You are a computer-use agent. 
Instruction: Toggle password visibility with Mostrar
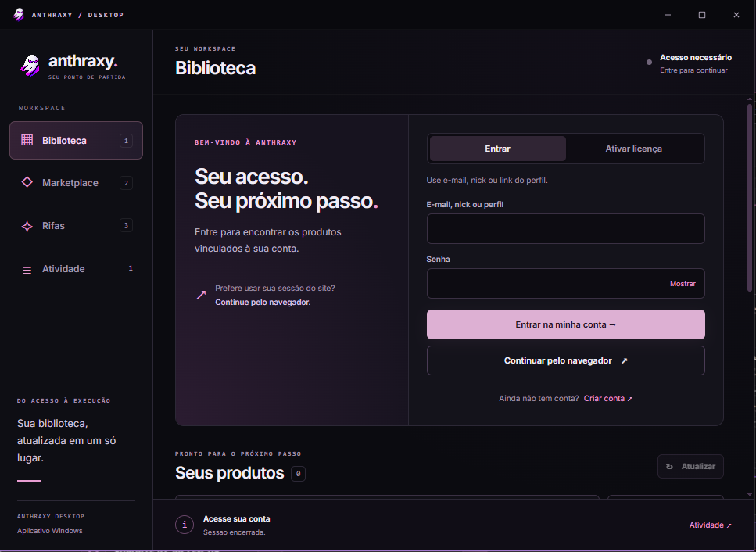click(x=683, y=284)
